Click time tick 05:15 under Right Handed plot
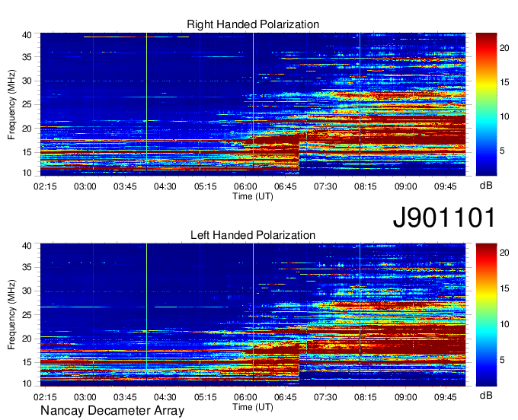 [x=205, y=186]
